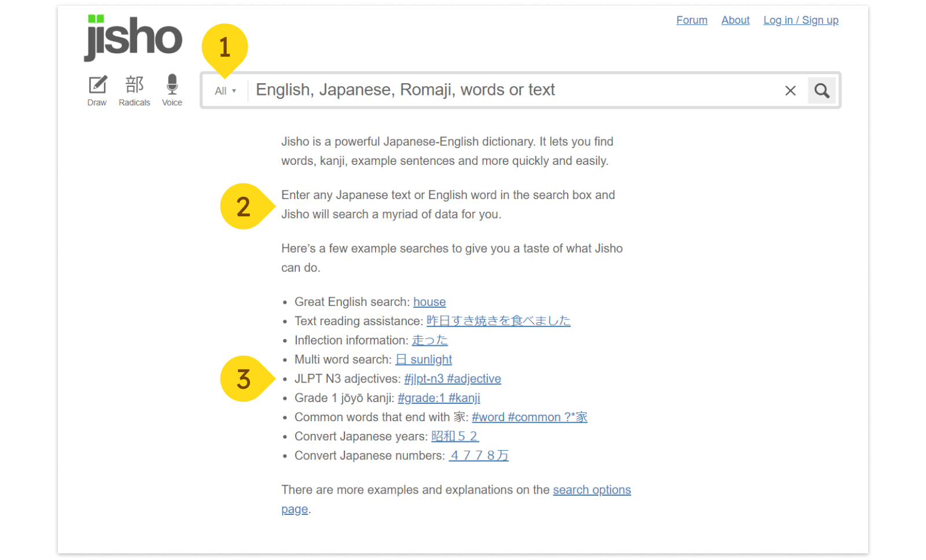
Task: Open the Radicals lookup tool
Action: [134, 91]
